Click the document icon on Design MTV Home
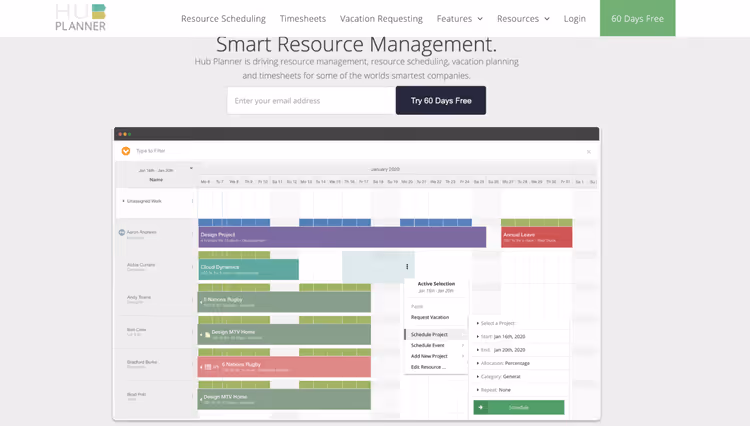The image size is (750, 426). 208,335
